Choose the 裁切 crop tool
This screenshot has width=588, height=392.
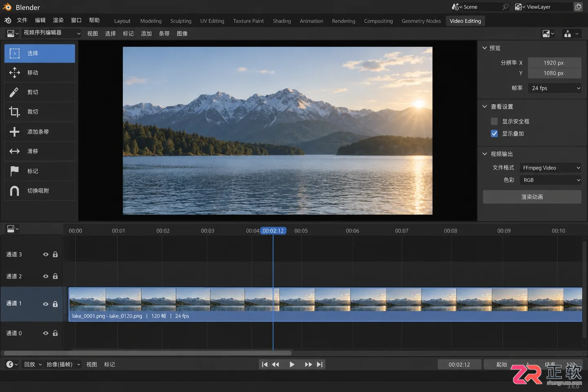click(40, 112)
